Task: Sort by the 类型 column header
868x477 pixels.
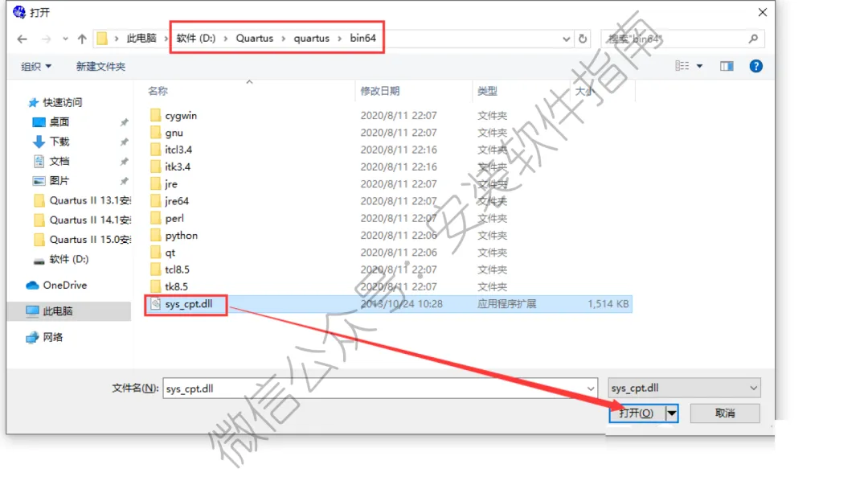Action: [487, 91]
